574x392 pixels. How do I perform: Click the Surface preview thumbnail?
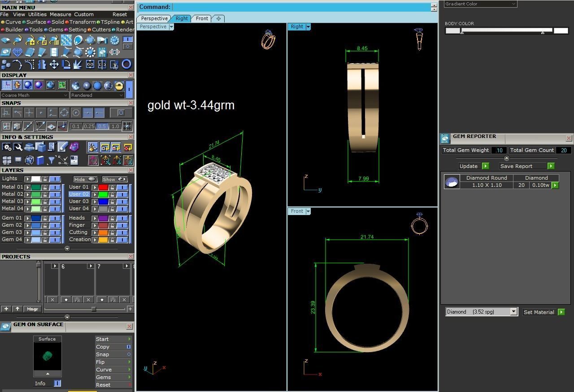click(x=47, y=356)
